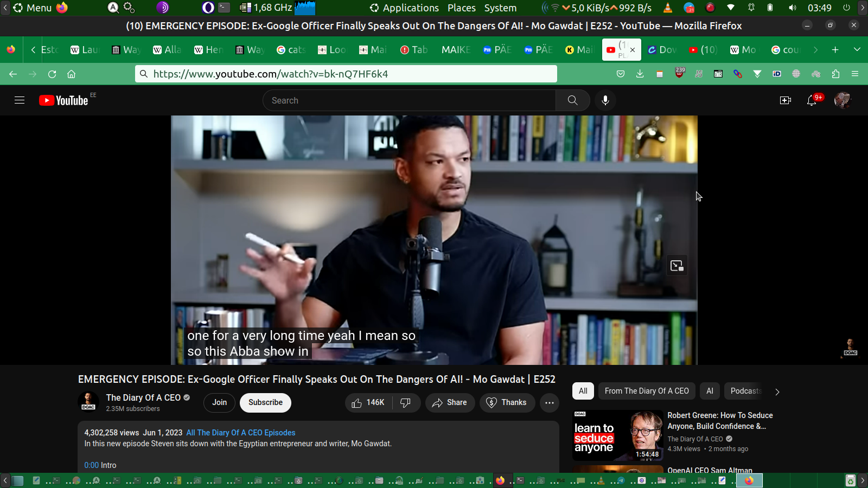
Task: Open the Create video menu
Action: [x=785, y=100]
